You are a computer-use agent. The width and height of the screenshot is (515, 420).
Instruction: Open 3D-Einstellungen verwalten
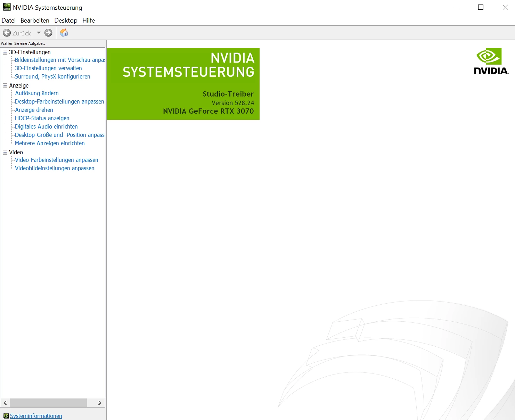48,68
